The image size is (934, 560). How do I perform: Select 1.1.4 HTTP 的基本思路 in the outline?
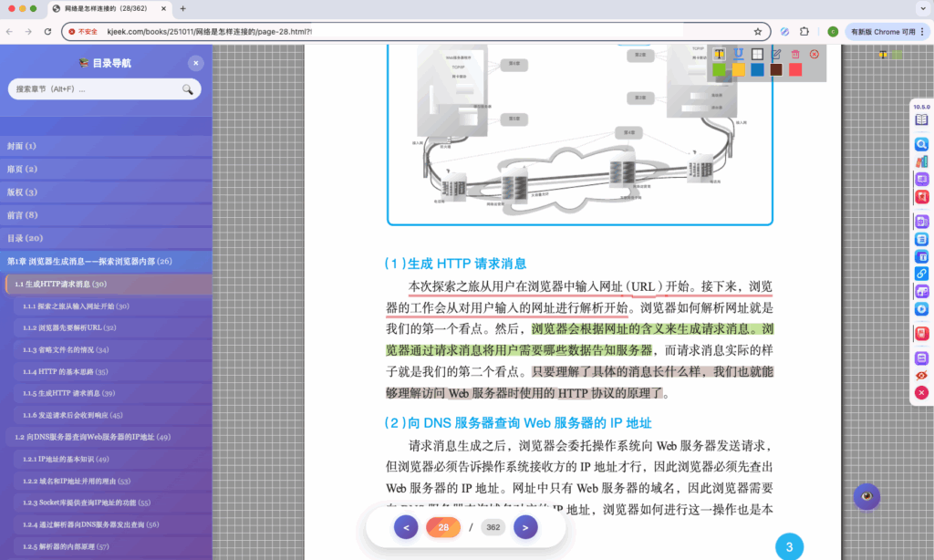[66, 371]
